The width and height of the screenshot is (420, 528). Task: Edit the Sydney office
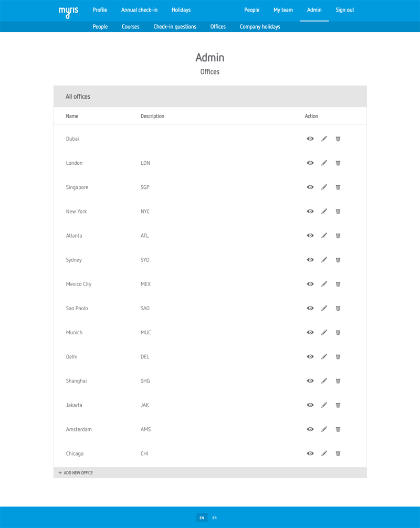tap(324, 260)
